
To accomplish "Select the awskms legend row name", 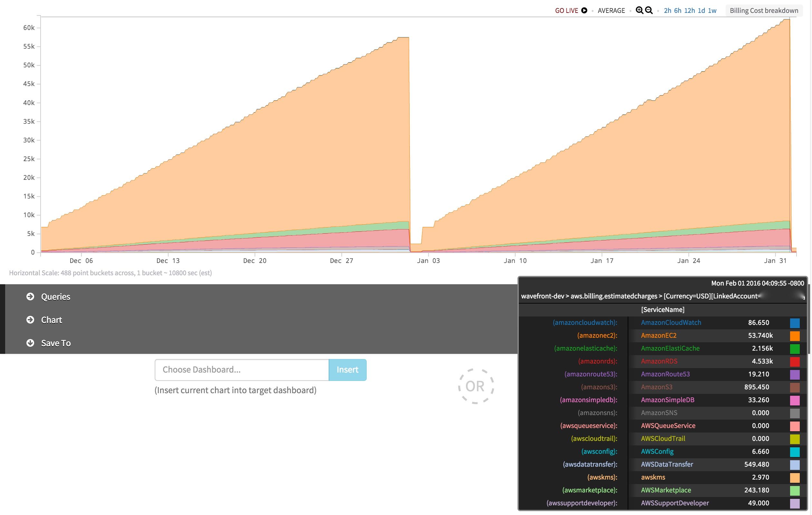I will [653, 477].
